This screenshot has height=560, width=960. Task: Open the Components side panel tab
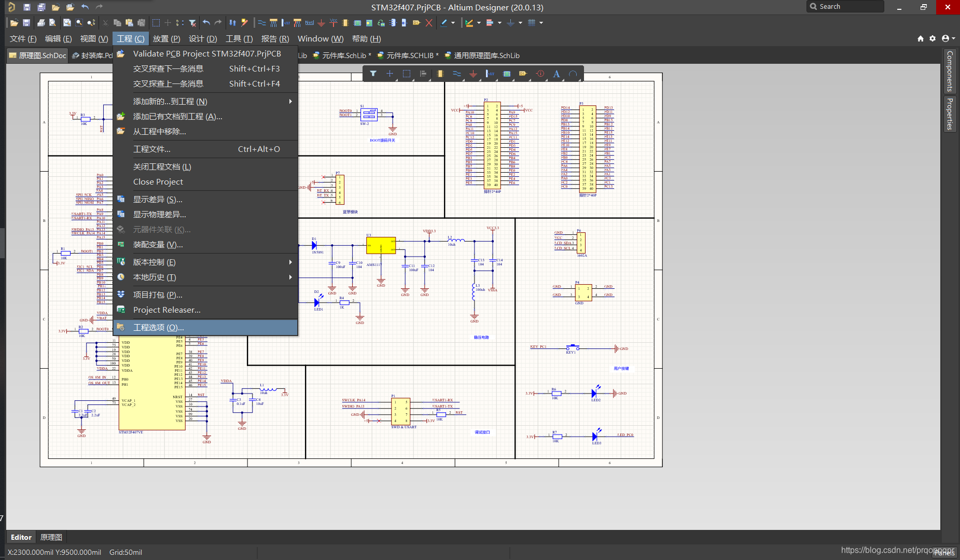950,71
